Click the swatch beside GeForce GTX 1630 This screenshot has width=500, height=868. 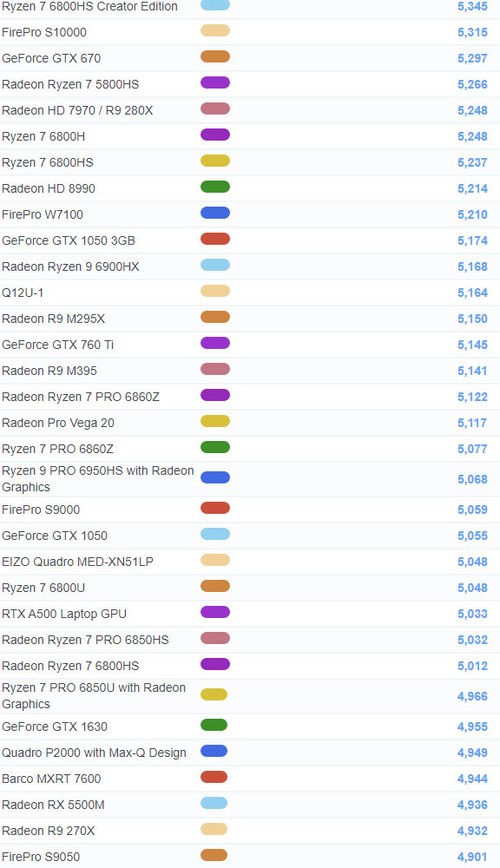[214, 725]
